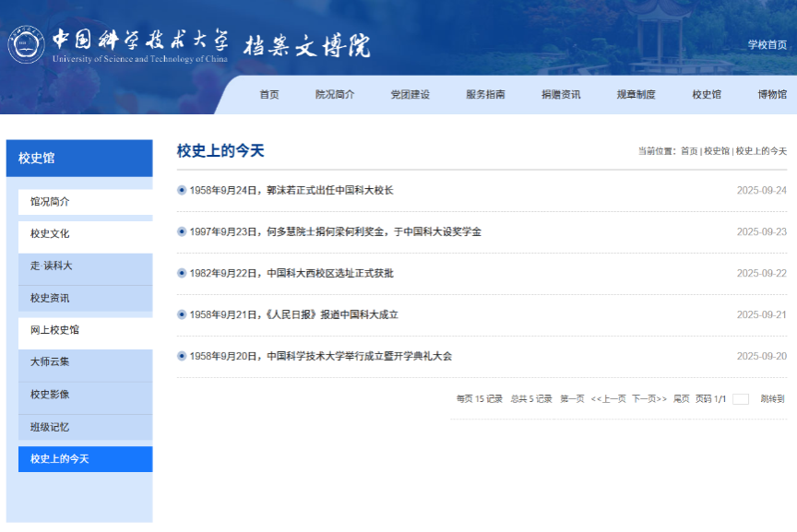The width and height of the screenshot is (797, 532).
Task: Click the 跳转到 page jump button
Action: pos(775,400)
